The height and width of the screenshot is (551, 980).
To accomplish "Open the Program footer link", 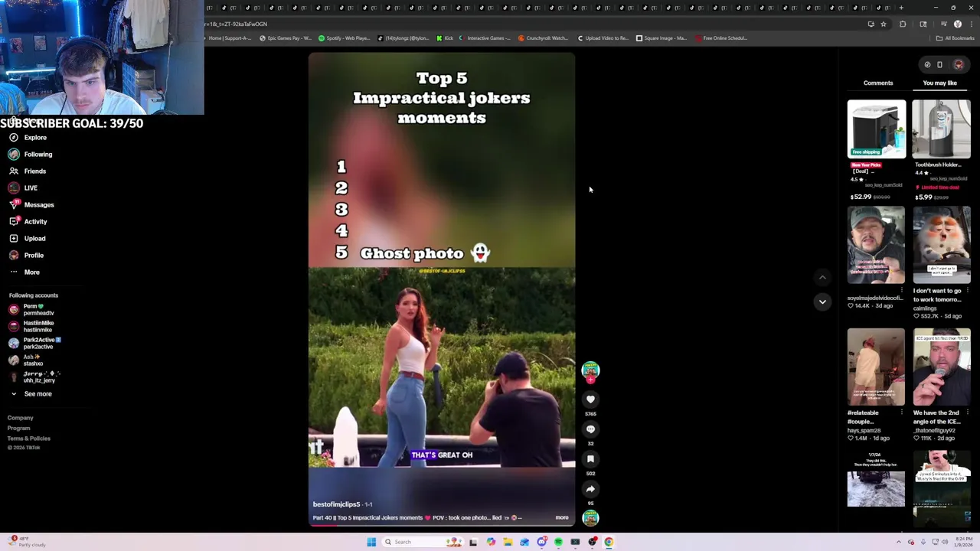I will pos(19,429).
